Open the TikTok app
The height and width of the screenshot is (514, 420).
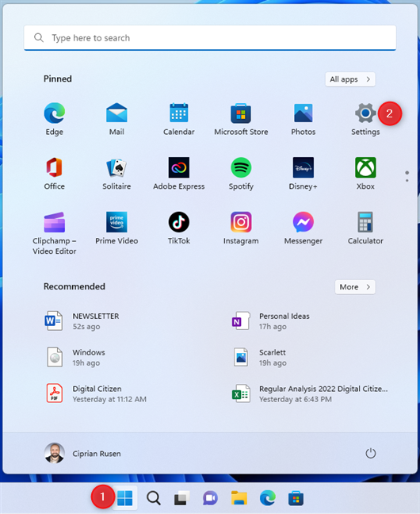click(x=179, y=228)
